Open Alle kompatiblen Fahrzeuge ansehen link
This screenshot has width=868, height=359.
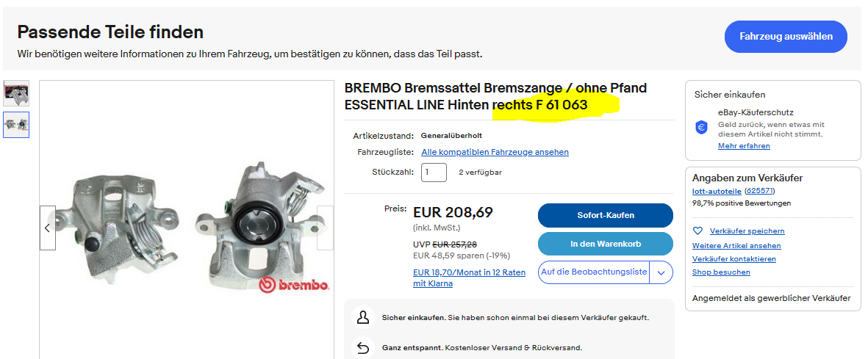(495, 152)
